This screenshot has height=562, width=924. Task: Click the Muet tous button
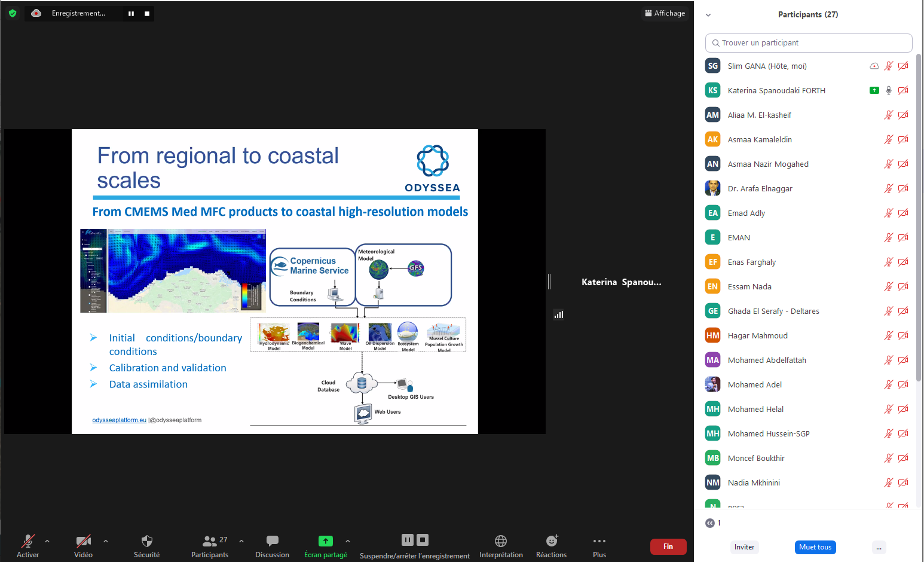point(815,547)
